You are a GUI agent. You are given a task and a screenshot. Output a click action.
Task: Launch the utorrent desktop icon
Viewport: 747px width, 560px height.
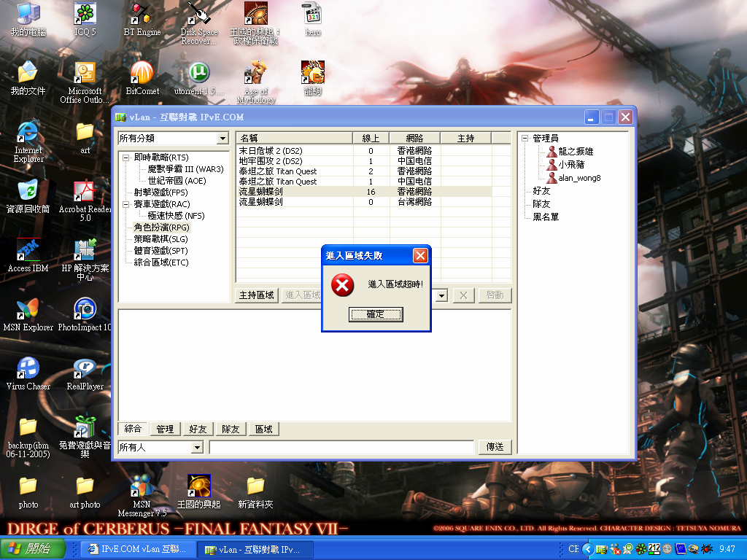tap(199, 78)
